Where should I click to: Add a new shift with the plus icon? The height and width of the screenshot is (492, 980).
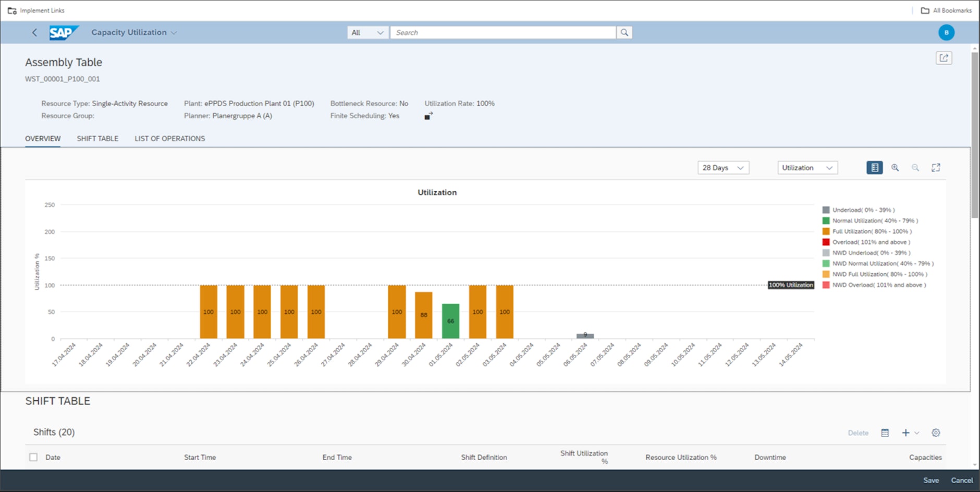click(x=905, y=433)
